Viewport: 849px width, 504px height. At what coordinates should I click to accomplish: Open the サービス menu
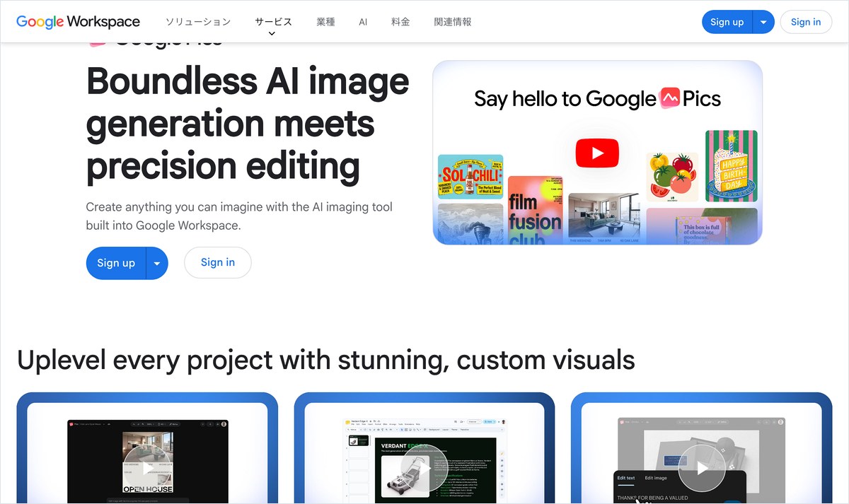[x=273, y=22]
